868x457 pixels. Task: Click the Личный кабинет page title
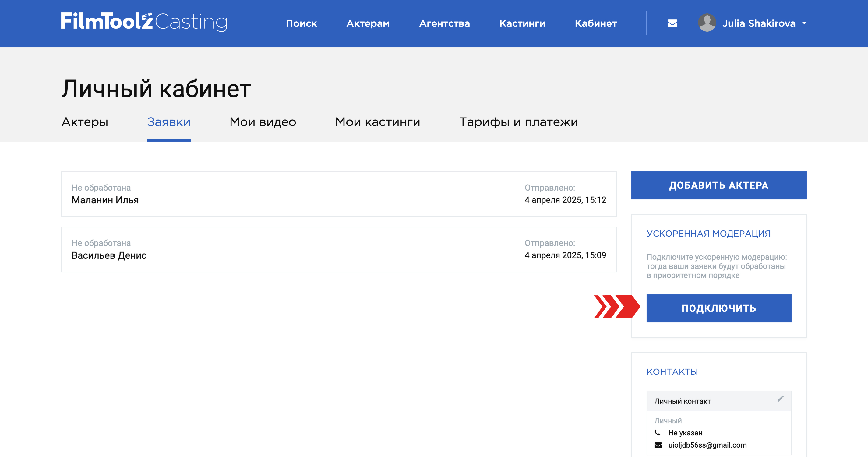tap(156, 89)
